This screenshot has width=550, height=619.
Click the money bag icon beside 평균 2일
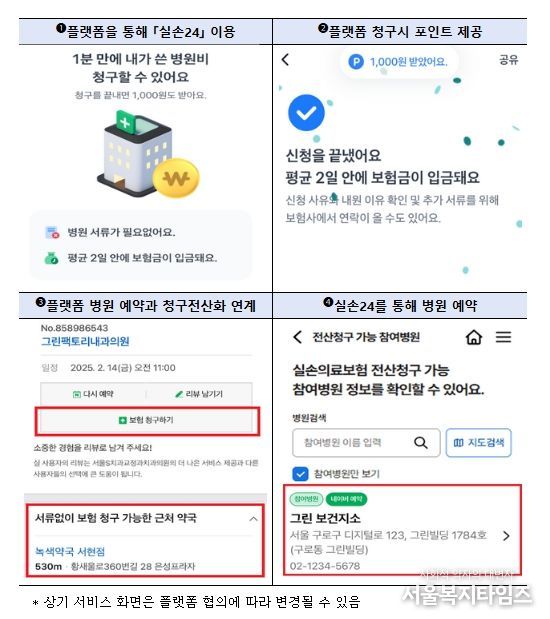52,258
